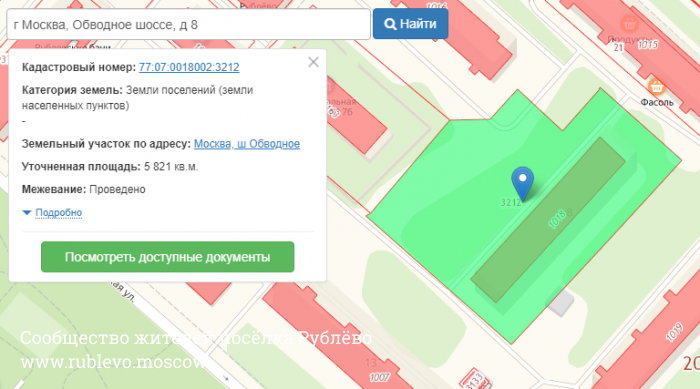Select building 1018 on the map
The height and width of the screenshot is (389, 700).
[x=548, y=220]
